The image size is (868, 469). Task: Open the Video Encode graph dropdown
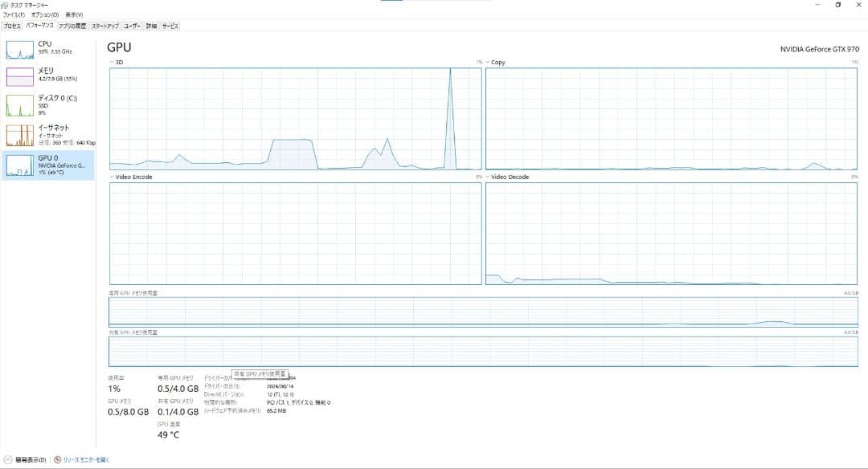tap(111, 177)
